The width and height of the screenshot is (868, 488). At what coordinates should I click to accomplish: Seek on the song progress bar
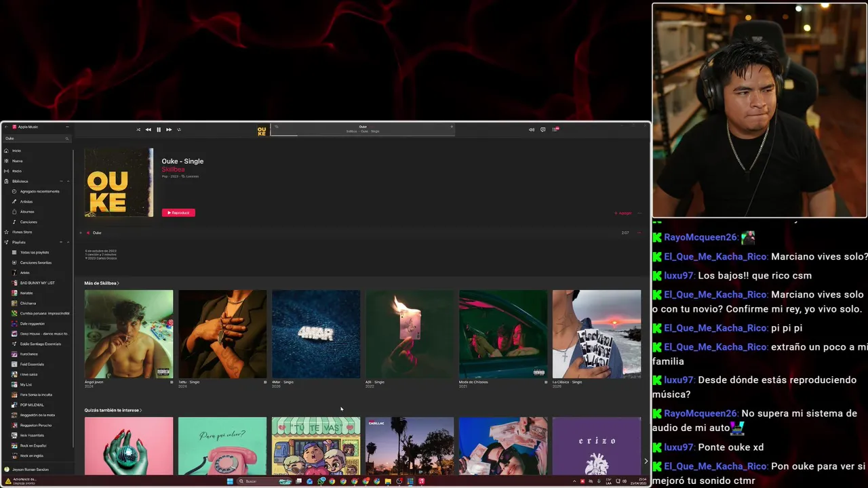point(362,135)
